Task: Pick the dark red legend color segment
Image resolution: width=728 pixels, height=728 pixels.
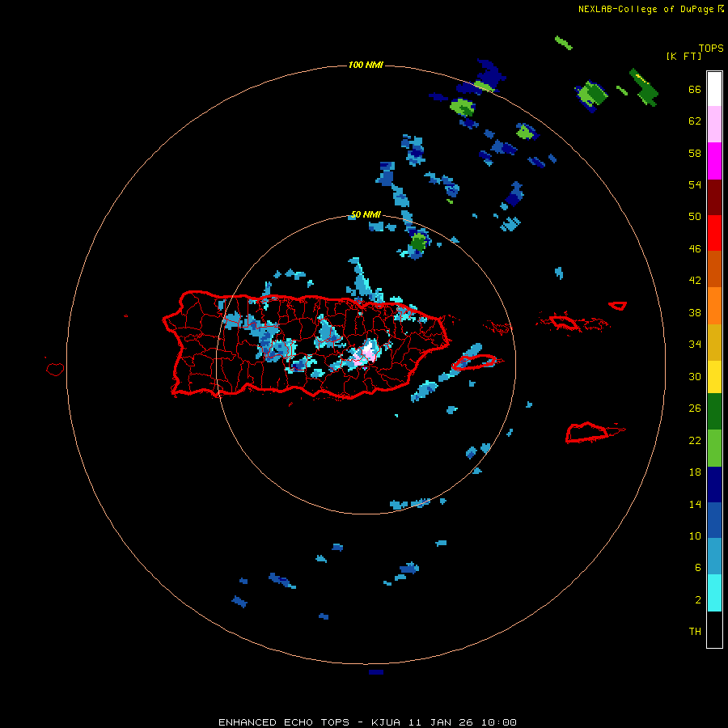Action: pos(714,197)
